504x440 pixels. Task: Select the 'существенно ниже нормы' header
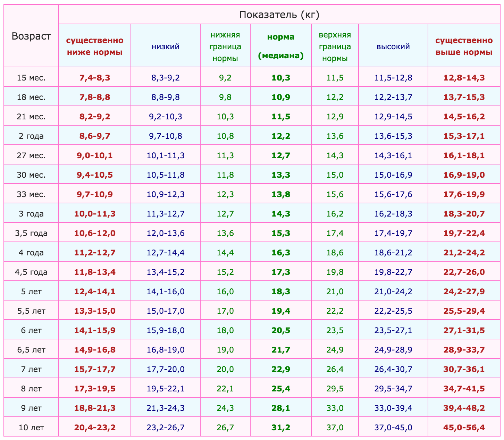click(95, 46)
